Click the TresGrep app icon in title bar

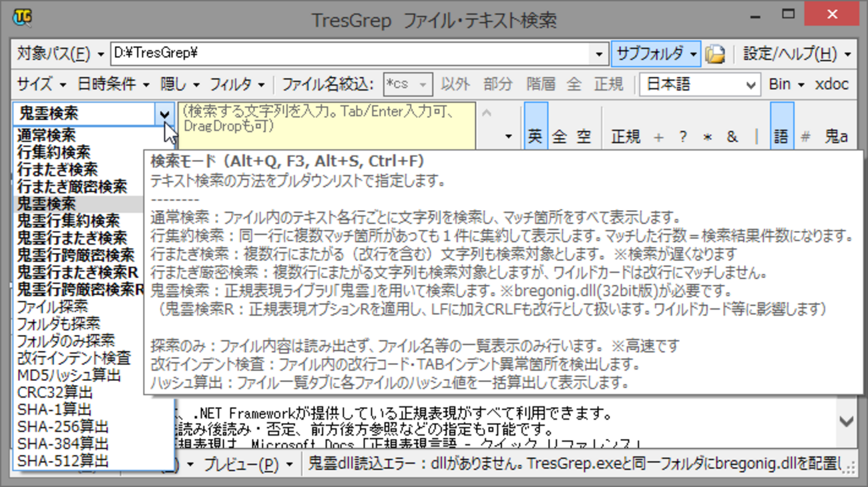click(22, 17)
